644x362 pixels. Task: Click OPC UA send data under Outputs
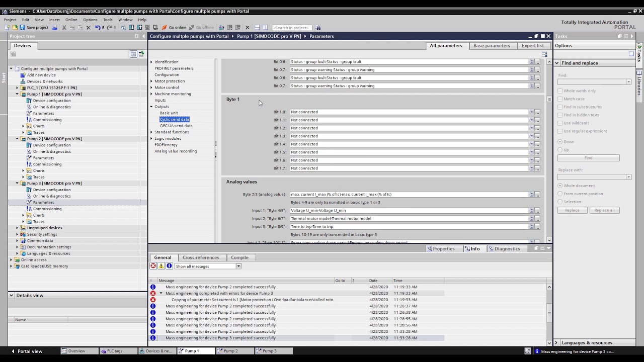pos(176,126)
